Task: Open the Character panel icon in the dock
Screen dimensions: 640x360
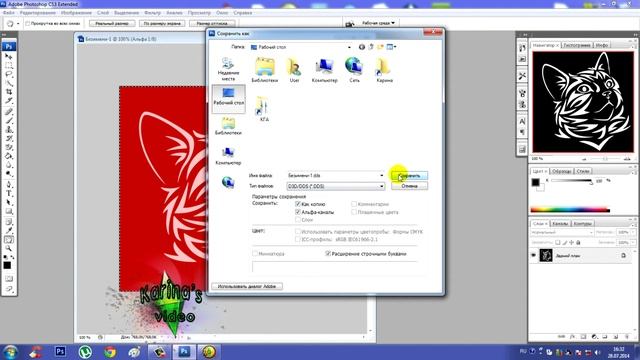Action: 522,121
